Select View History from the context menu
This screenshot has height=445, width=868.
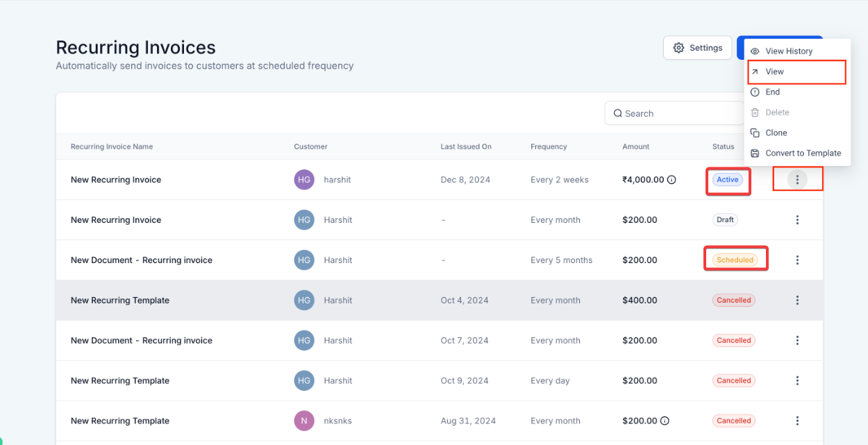click(x=788, y=51)
